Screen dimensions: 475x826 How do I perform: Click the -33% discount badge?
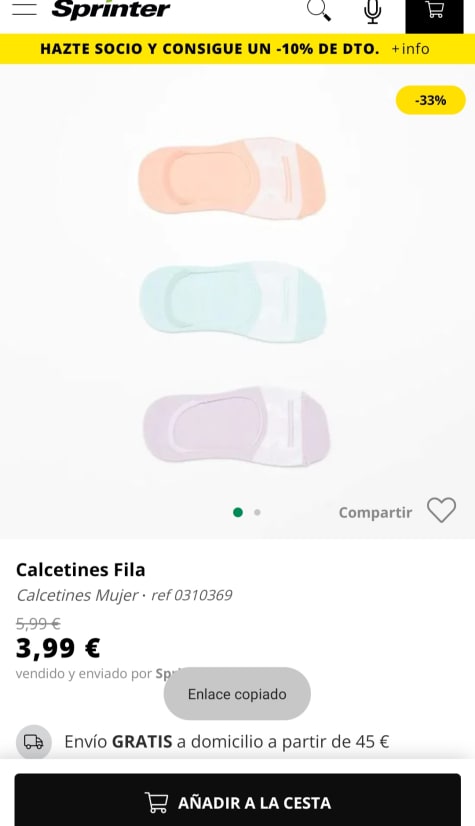tap(431, 100)
